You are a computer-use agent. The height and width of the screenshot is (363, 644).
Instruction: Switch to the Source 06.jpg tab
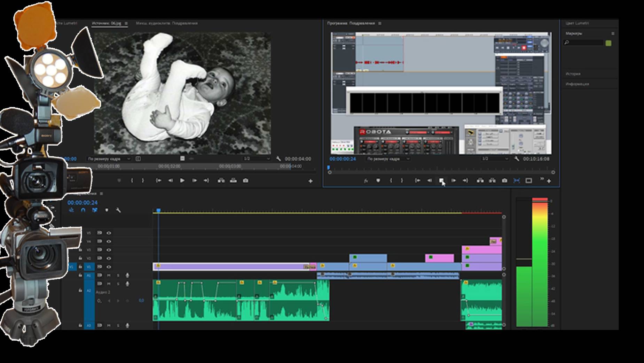tap(107, 23)
